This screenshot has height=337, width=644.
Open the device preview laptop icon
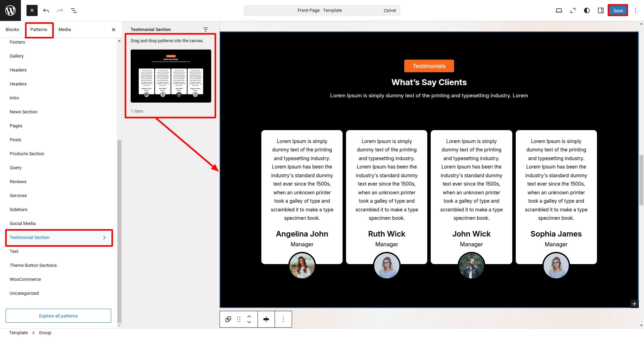point(559,10)
